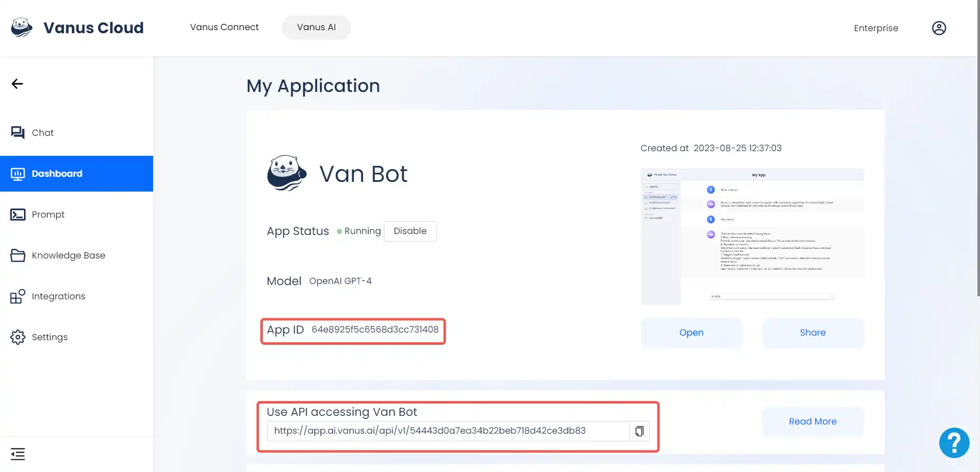Viewport: 980px width, 472px height.
Task: Click the Knowledge Base folder icon
Action: pyautogui.click(x=18, y=255)
